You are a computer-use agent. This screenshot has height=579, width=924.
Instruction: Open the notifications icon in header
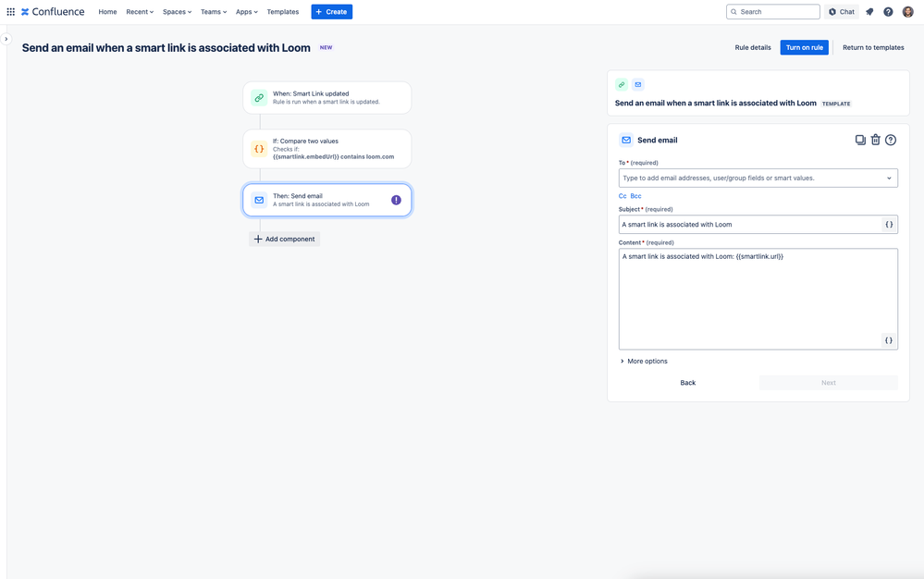coord(869,12)
